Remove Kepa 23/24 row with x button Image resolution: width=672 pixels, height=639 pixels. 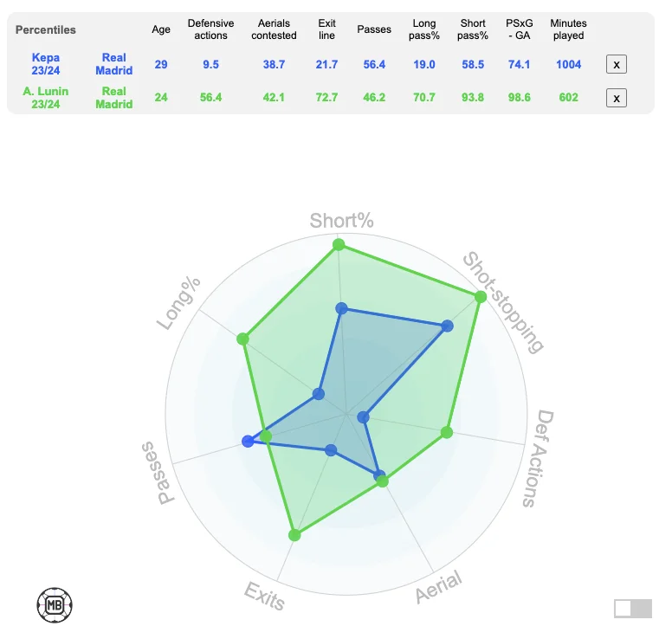tap(616, 64)
